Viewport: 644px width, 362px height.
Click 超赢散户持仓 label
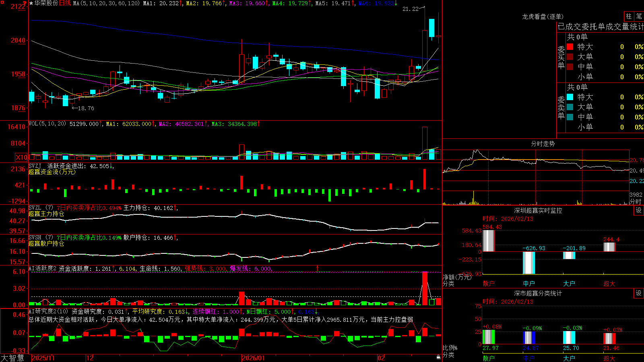click(x=46, y=243)
